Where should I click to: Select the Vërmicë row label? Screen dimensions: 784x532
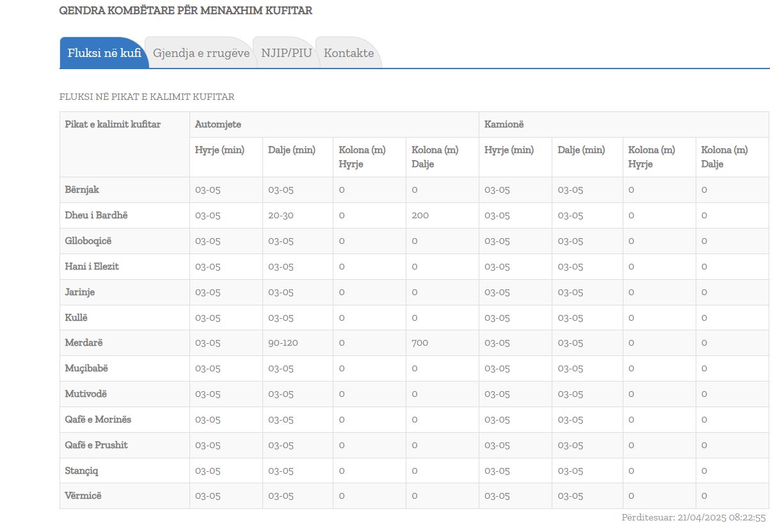tap(83, 496)
